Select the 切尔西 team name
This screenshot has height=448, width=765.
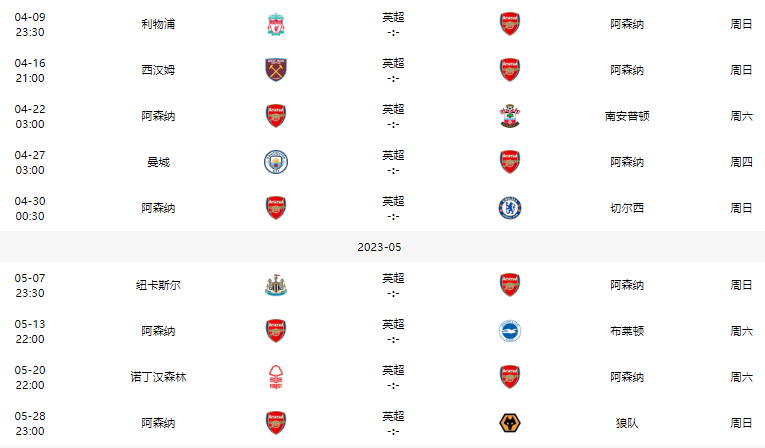[x=627, y=208]
